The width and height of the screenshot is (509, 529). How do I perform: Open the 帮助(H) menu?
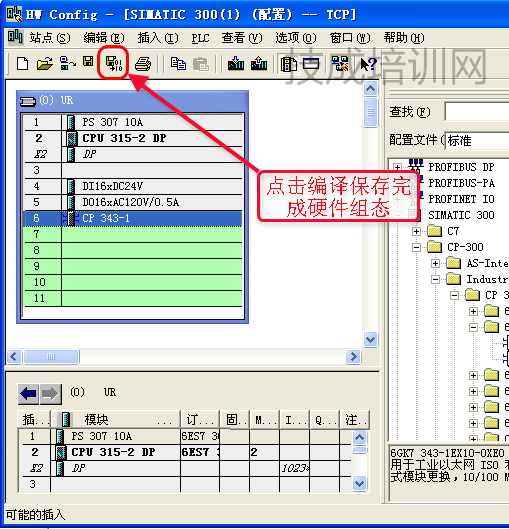point(404,38)
